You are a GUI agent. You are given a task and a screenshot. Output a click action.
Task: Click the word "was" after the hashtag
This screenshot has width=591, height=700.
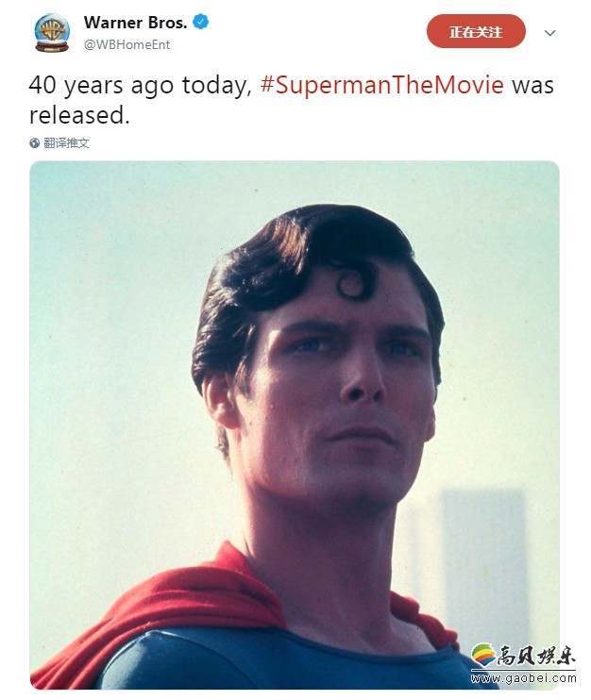(532, 86)
